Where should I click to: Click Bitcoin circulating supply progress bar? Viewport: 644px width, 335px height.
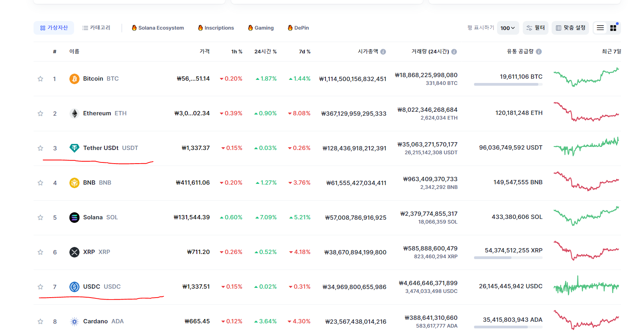tap(508, 84)
